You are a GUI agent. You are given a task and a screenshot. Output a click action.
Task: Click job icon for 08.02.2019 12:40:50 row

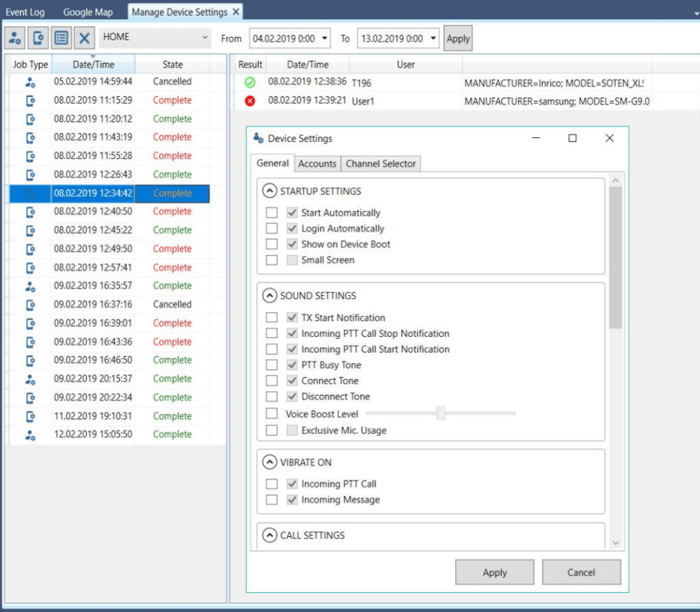[x=30, y=212]
